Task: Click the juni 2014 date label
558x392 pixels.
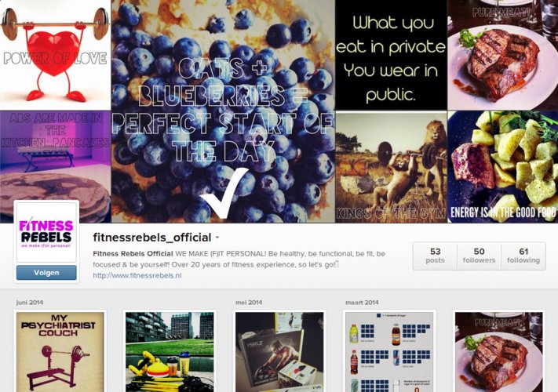Action: pos(30,303)
